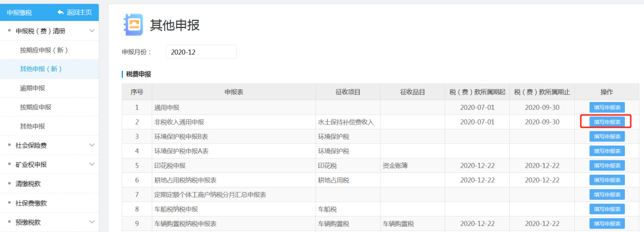
Task: Click the 征收品目 column header
Action: click(413, 92)
